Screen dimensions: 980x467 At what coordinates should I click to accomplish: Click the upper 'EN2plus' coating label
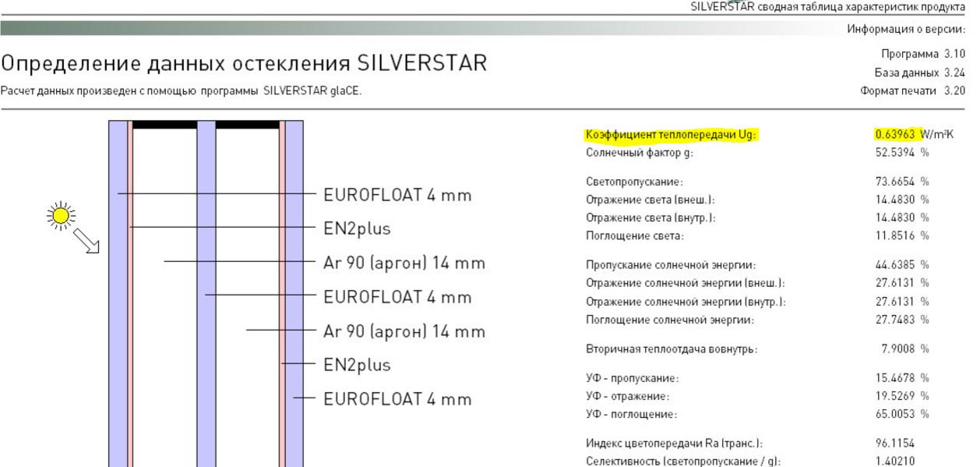(357, 229)
